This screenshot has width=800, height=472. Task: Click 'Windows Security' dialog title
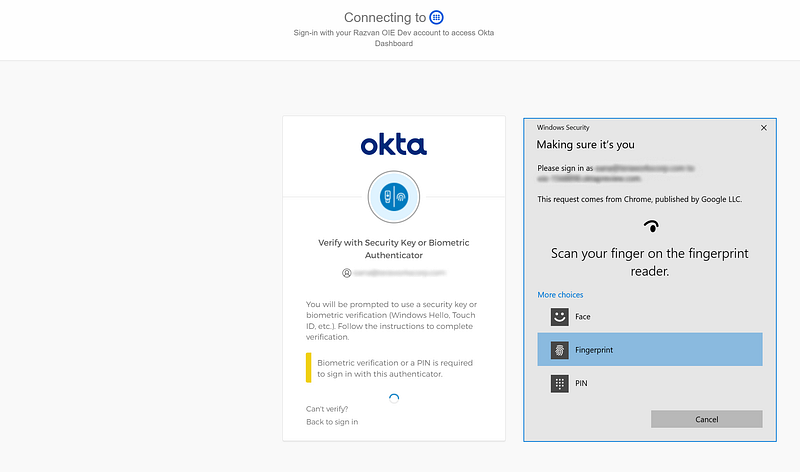[563, 128]
